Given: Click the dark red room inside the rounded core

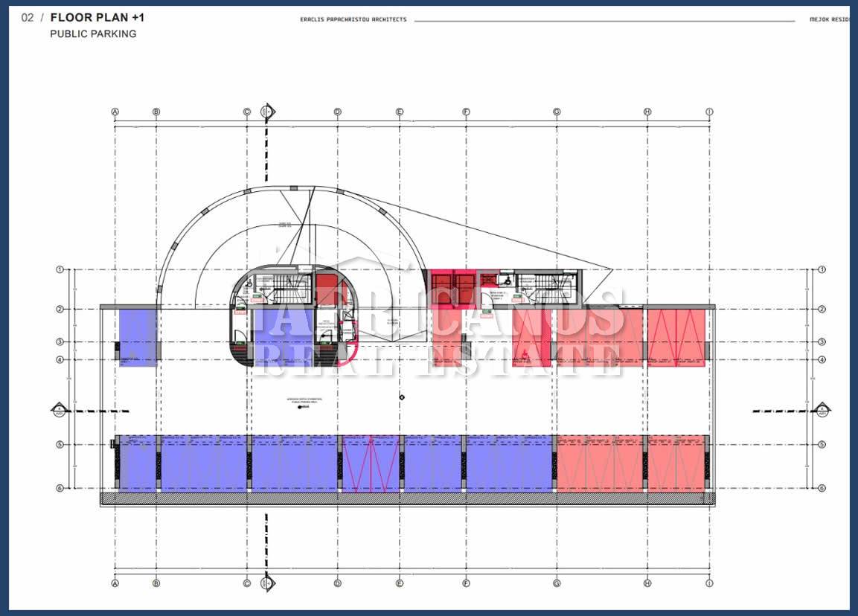Looking at the screenshot, I should [325, 289].
